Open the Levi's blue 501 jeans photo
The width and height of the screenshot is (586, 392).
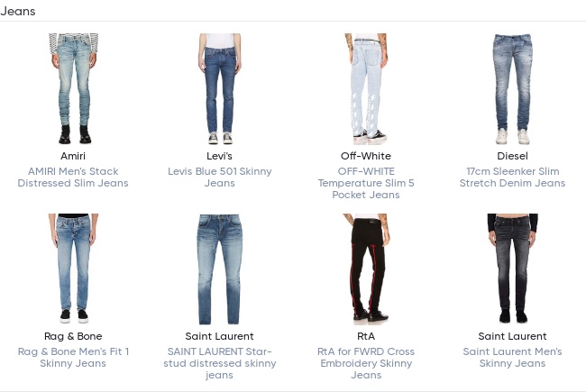(x=220, y=89)
